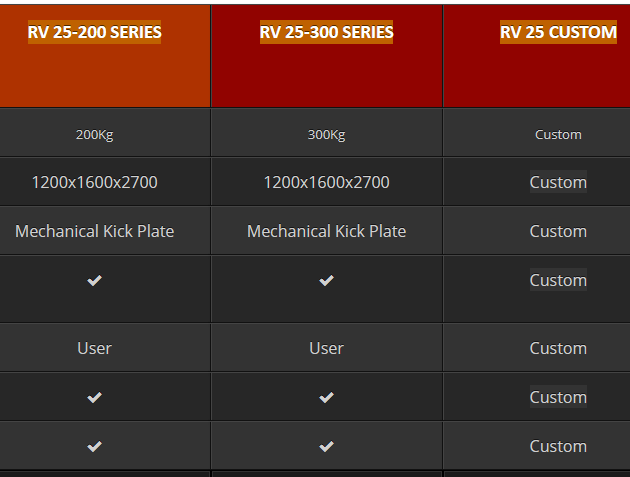Click the bottom checkmark in the RV 25-200 column
The width and height of the screenshot is (630, 477).
pyautogui.click(x=94, y=447)
